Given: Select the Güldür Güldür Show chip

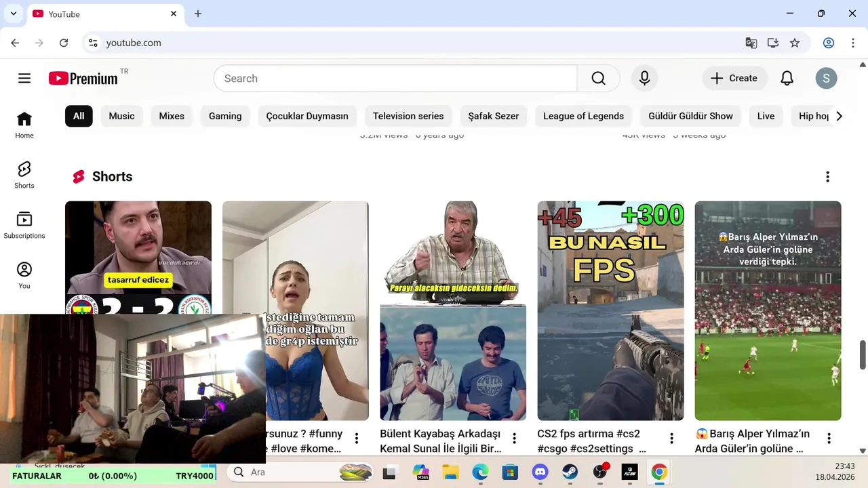Looking at the screenshot, I should [x=690, y=116].
